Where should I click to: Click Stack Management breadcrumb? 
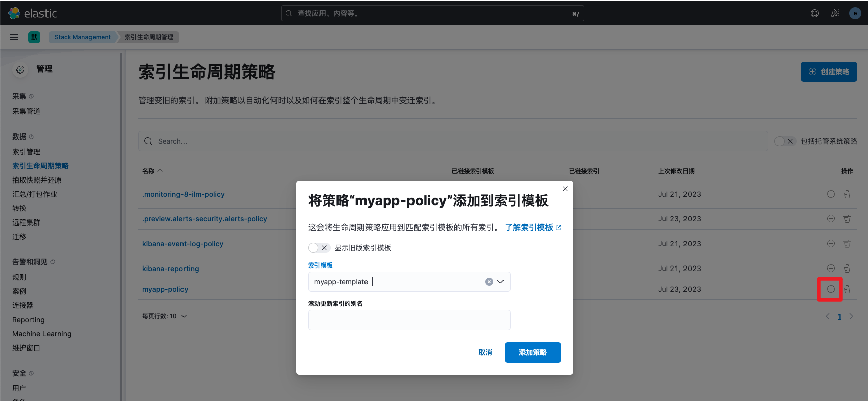[82, 37]
